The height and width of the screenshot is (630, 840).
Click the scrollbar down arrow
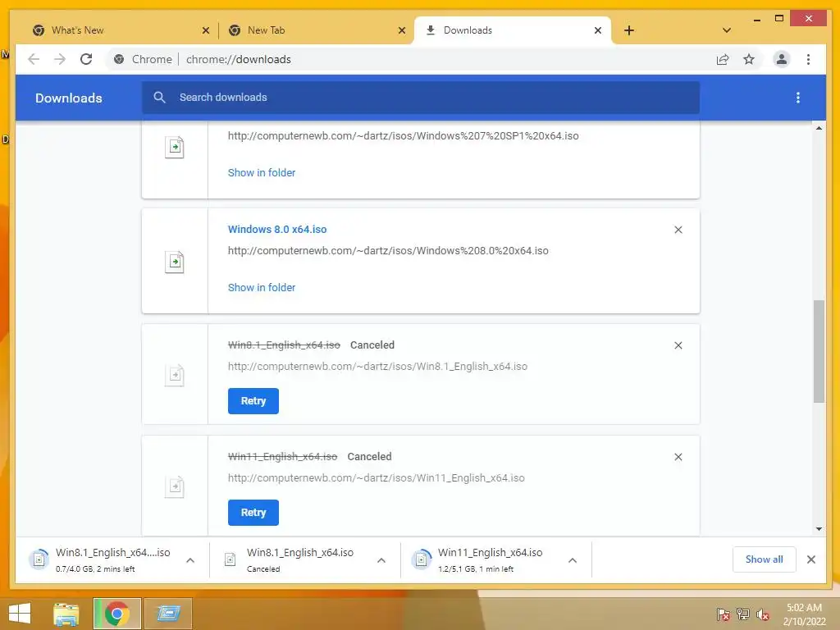819,529
